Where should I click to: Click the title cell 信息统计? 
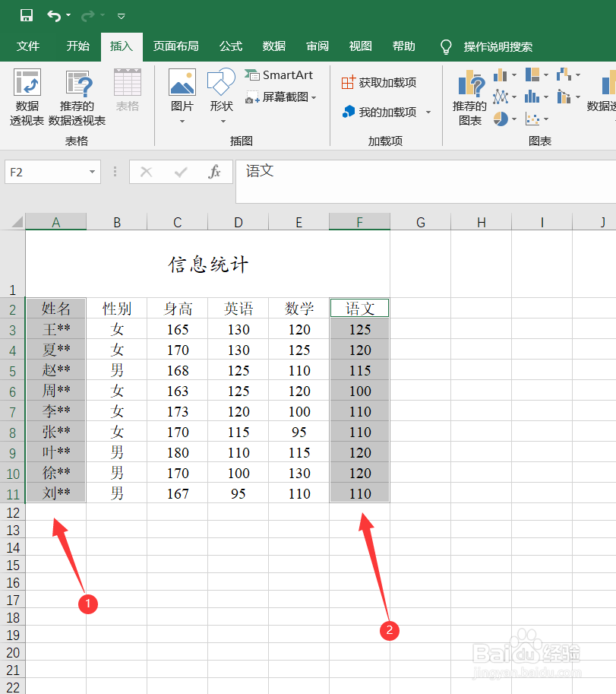tap(207, 265)
